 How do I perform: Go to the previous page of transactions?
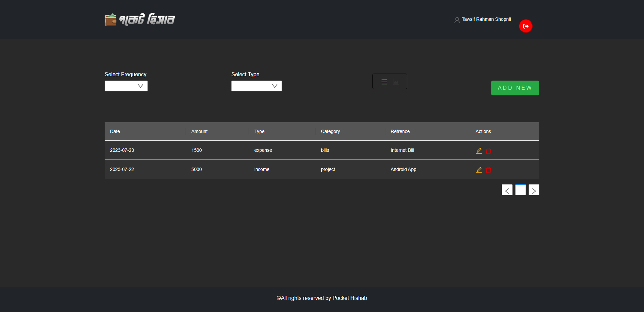[507, 190]
